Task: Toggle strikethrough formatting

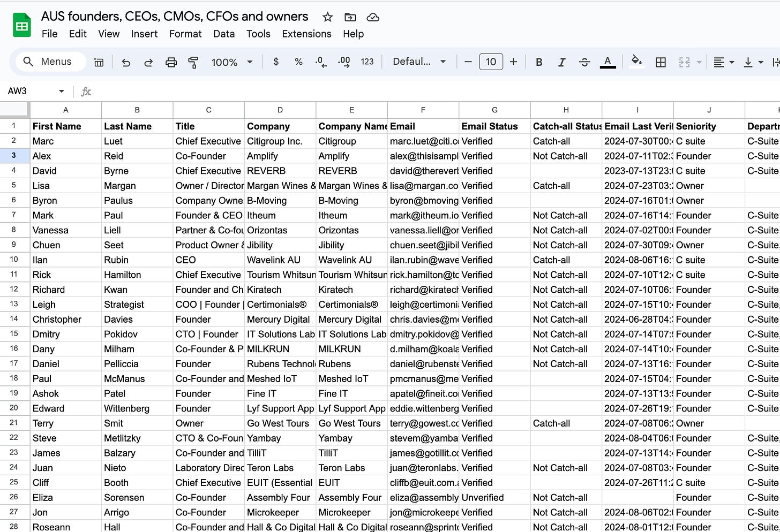Action: 584,62
